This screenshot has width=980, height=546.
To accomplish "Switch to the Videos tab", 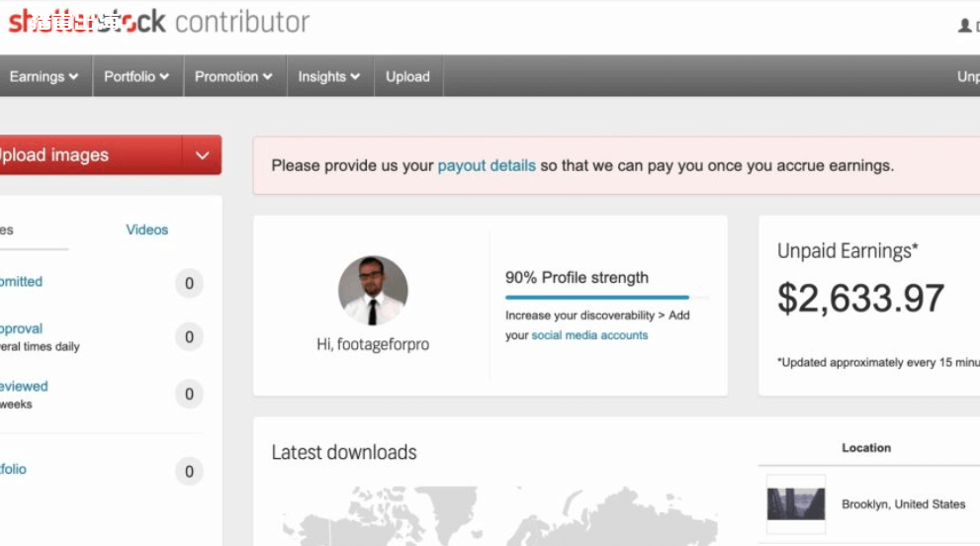I will coord(147,229).
